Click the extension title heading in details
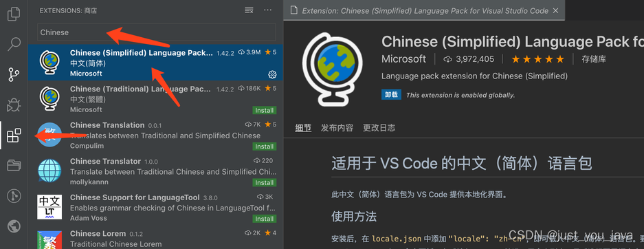Viewport: 644px width, 249px height. coord(512,41)
